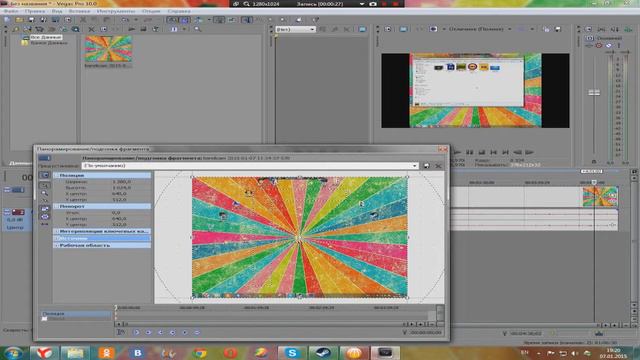Toggle the Enable Snapping toolbar button
Viewport: 640px width, 360px height.
point(172,20)
